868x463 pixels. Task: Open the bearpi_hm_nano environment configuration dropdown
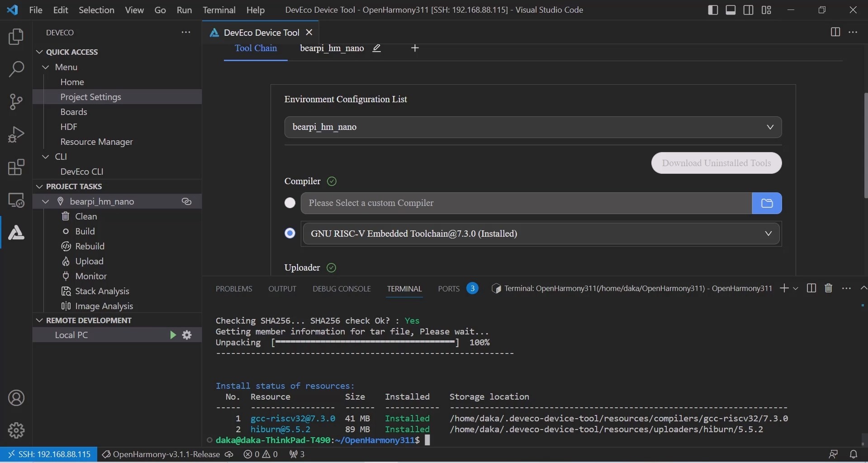click(x=533, y=127)
